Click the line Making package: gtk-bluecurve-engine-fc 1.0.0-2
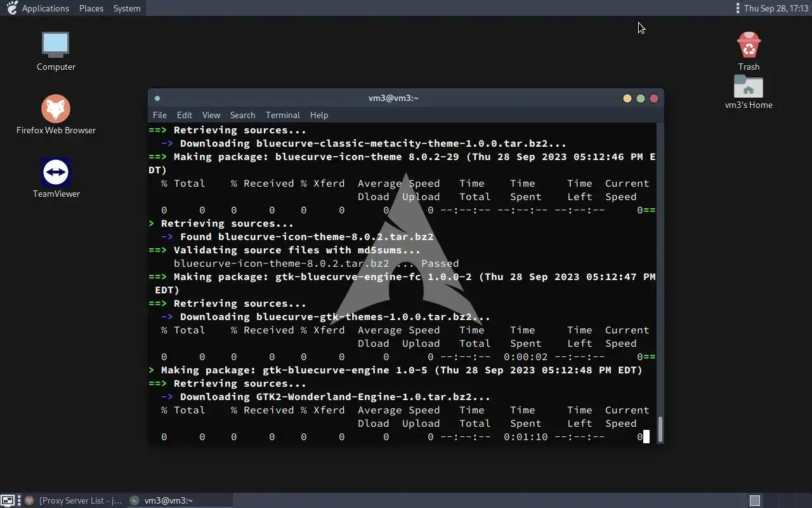The width and height of the screenshot is (812, 508). 402,277
